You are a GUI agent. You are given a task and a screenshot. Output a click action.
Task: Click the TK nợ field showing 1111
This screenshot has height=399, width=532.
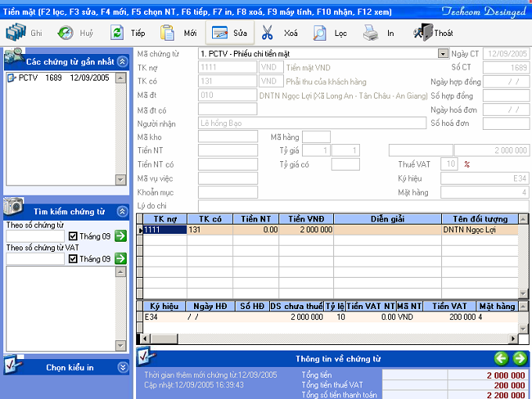[x=228, y=67]
